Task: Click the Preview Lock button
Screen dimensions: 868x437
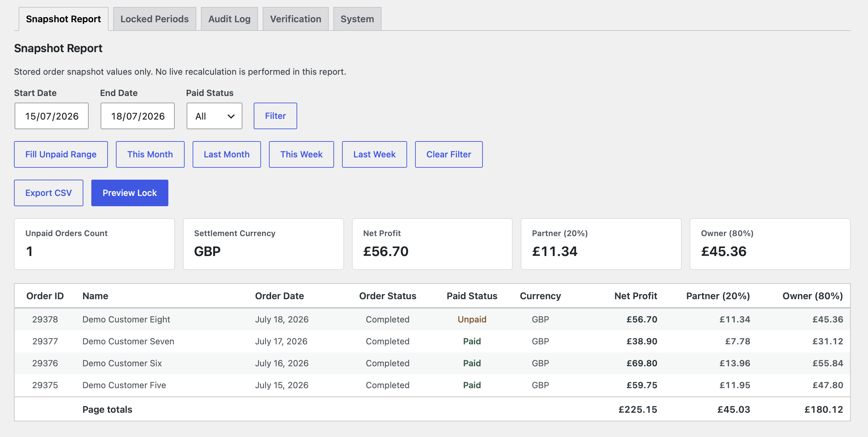Action: [x=130, y=193]
